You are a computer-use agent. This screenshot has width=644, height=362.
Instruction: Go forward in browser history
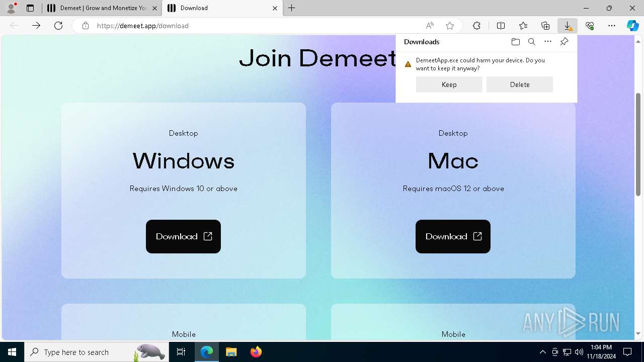pyautogui.click(x=36, y=26)
